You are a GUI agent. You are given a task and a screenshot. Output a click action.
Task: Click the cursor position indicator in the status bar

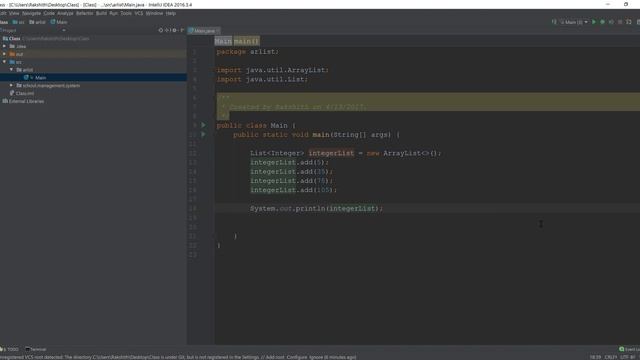click(x=595, y=357)
